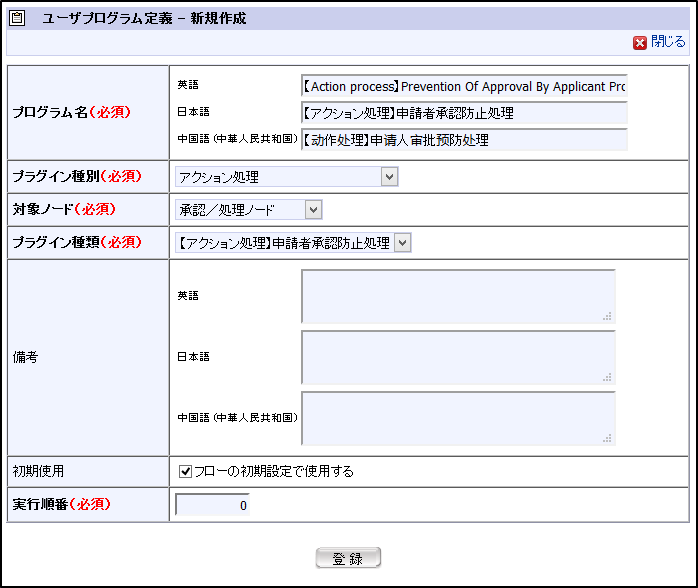The height and width of the screenshot is (588, 698).
Task: Click resize handle of Chinese 備考 textarea
Action: (607, 437)
